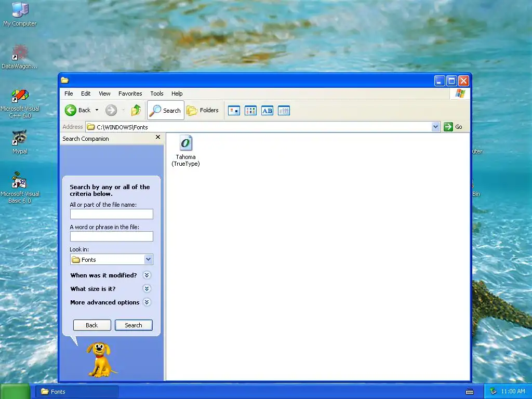Click the Go arrow button
Image resolution: width=532 pixels, height=399 pixels.
453,127
